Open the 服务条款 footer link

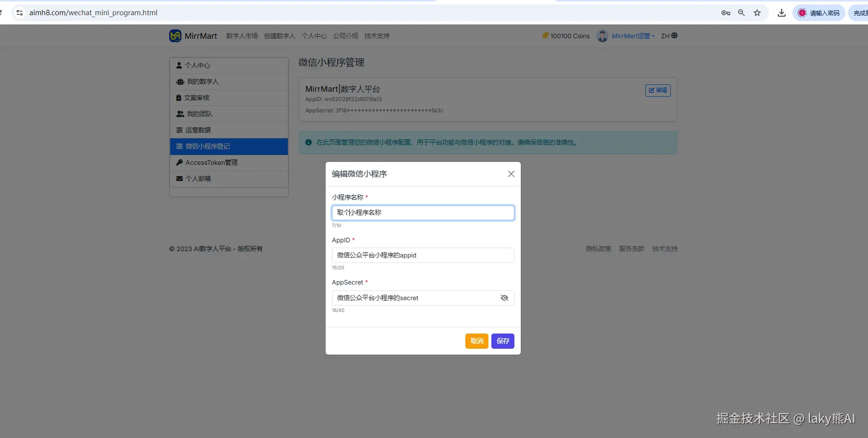point(632,249)
